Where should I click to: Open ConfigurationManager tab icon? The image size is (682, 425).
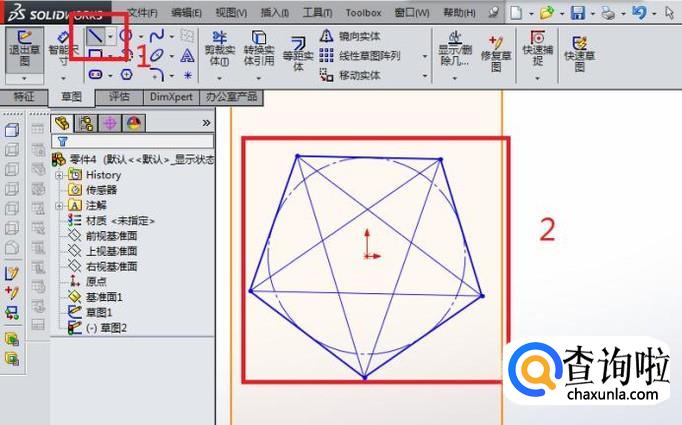[110, 124]
